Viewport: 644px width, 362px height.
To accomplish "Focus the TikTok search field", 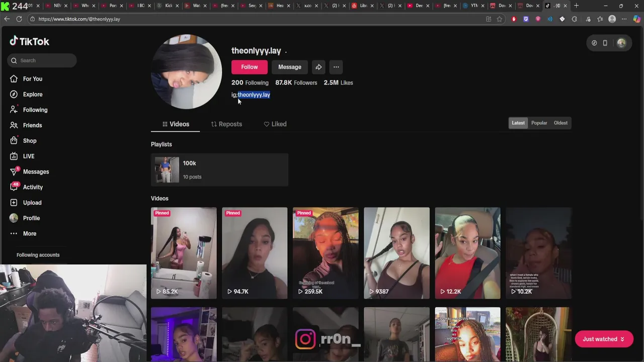I will click(42, 60).
